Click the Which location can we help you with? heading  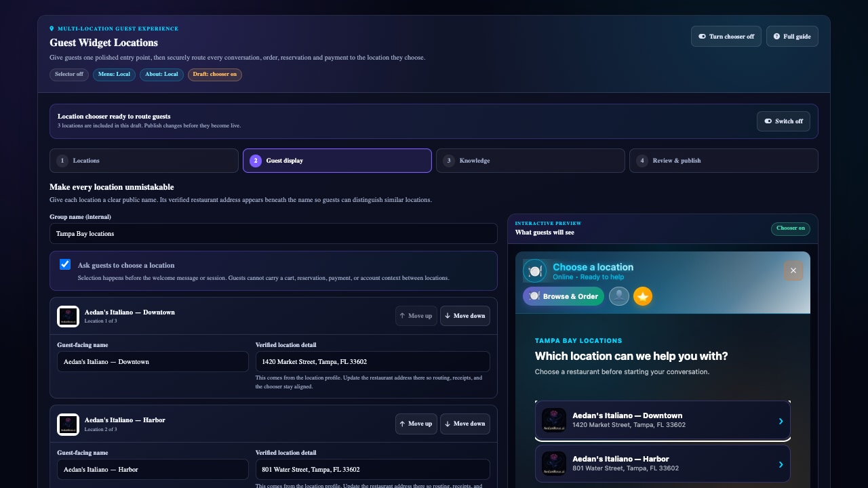(x=631, y=357)
